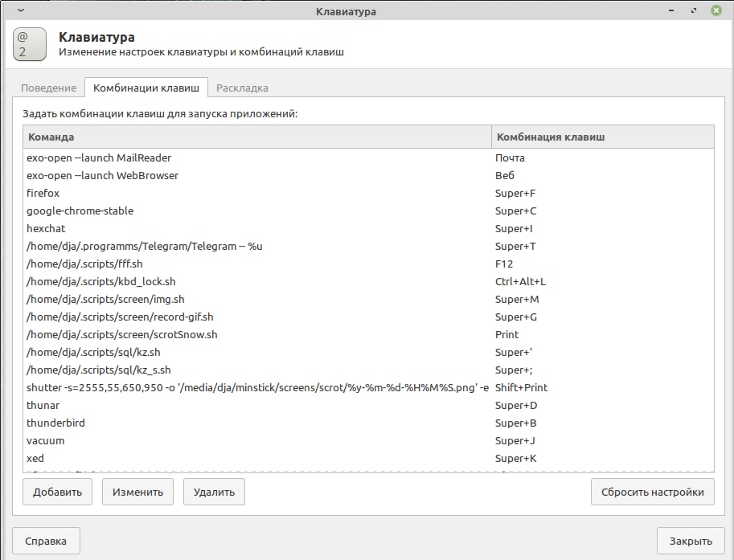Select the Комбинации клавиш tab
This screenshot has width=734, height=560.
tap(146, 88)
